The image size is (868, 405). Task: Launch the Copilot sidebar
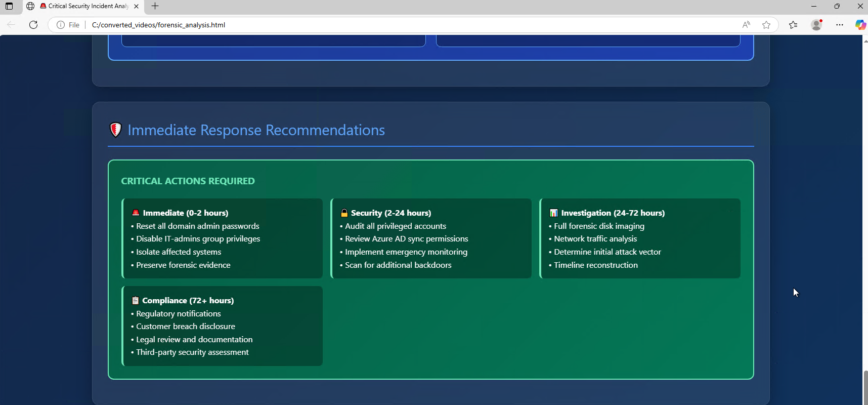coord(860,25)
